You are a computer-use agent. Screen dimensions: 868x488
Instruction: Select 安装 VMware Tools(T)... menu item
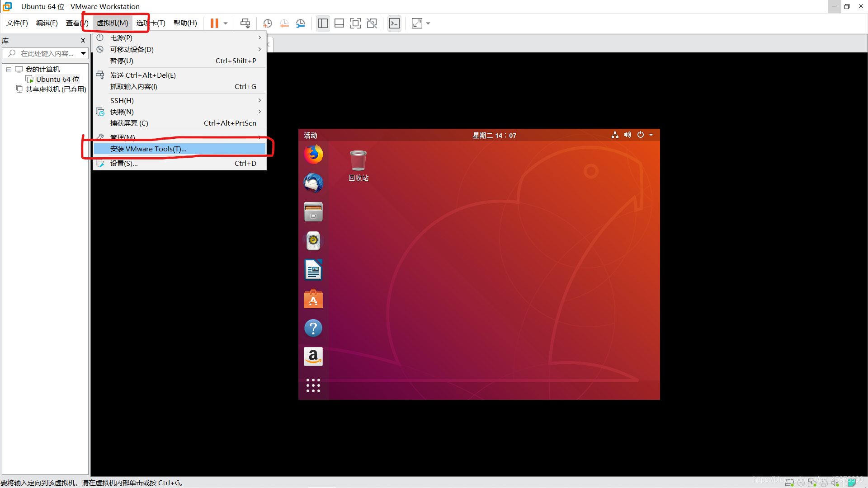coord(179,149)
